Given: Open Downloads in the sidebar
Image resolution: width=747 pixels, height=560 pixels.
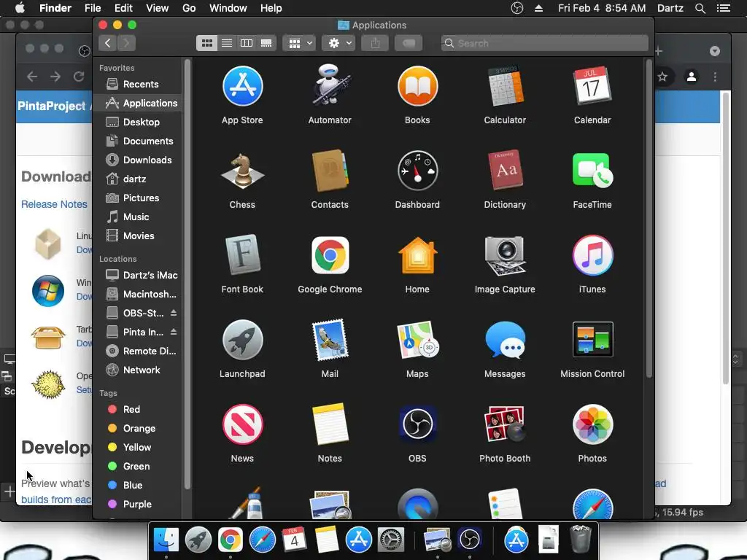Looking at the screenshot, I should click(x=138, y=160).
